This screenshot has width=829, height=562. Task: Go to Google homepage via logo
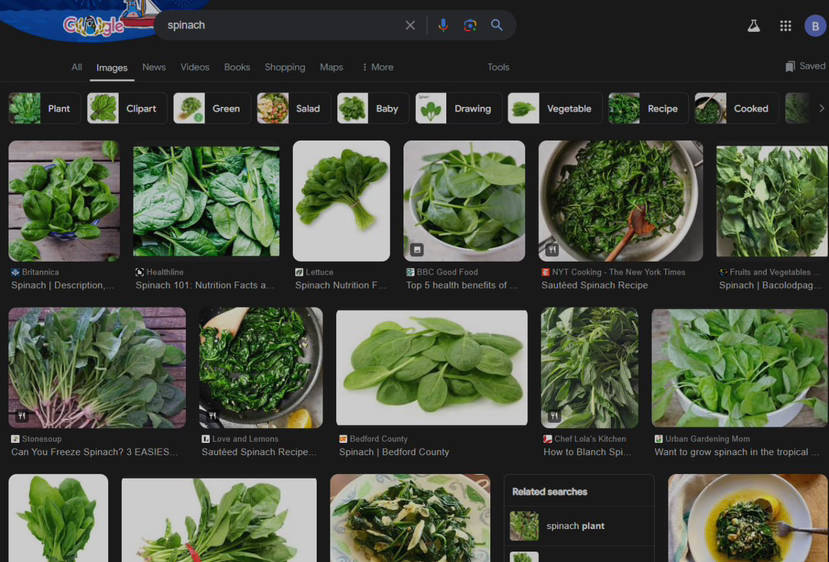94,25
